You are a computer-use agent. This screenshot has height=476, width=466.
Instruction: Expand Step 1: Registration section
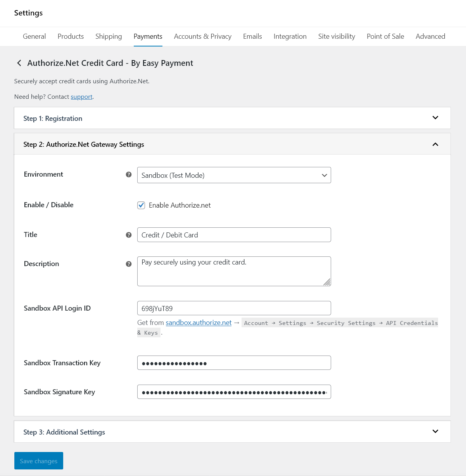point(435,118)
